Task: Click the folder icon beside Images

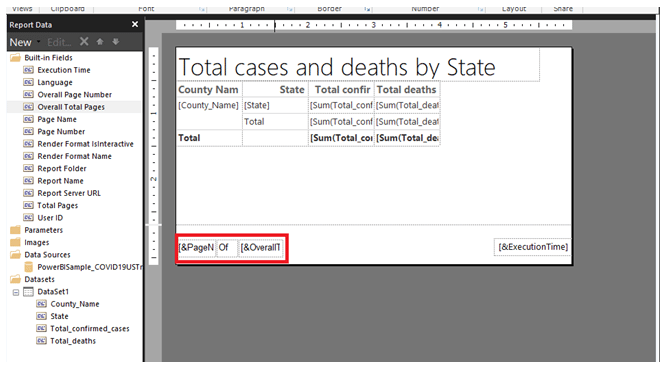Action: point(15,243)
